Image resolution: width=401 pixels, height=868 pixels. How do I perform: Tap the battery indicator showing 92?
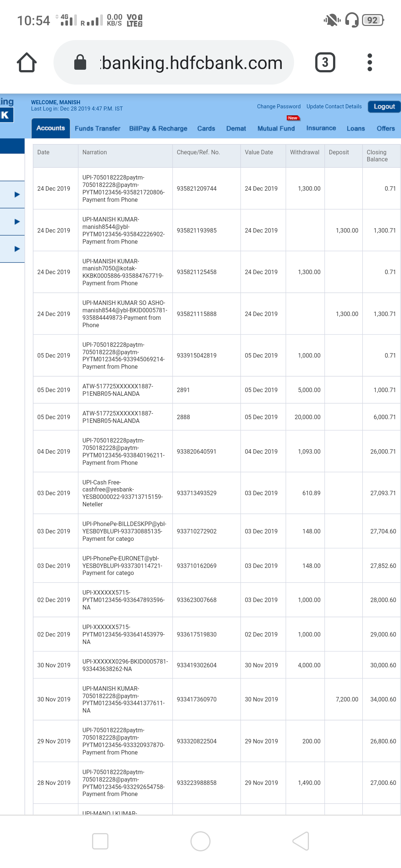coord(372,20)
